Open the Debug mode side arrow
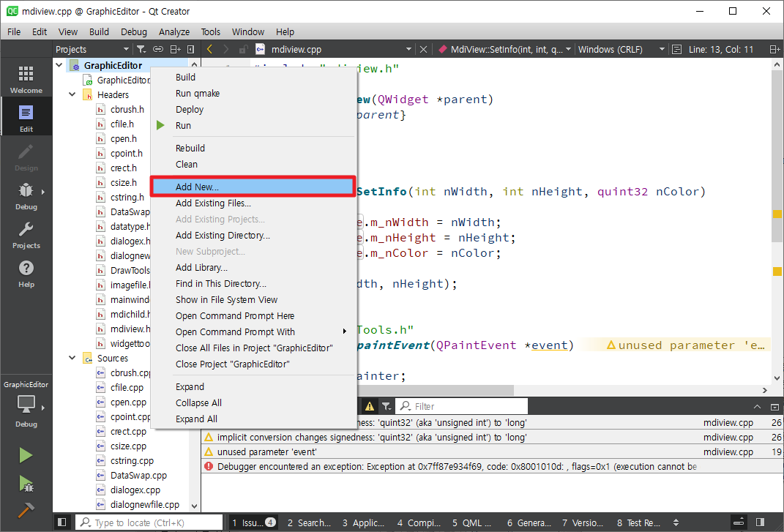 point(43,192)
